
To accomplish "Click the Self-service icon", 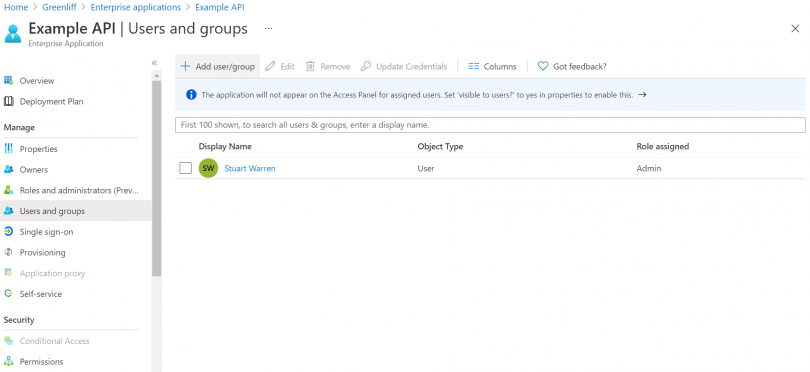I will click(8, 293).
